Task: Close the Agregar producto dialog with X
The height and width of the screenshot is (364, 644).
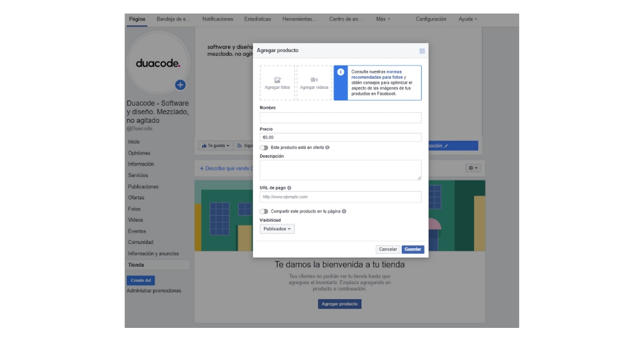Action: click(422, 51)
